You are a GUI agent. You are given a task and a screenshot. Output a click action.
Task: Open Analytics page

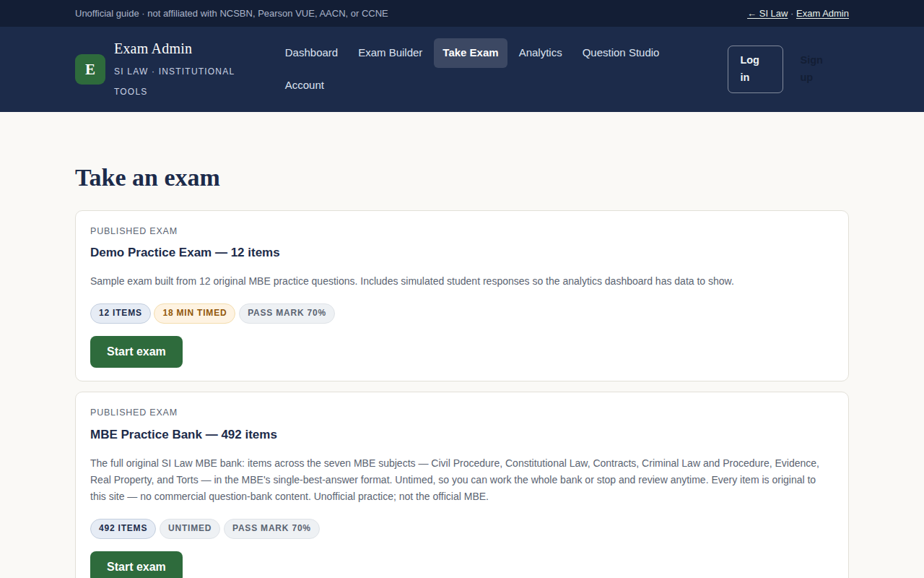541,53
